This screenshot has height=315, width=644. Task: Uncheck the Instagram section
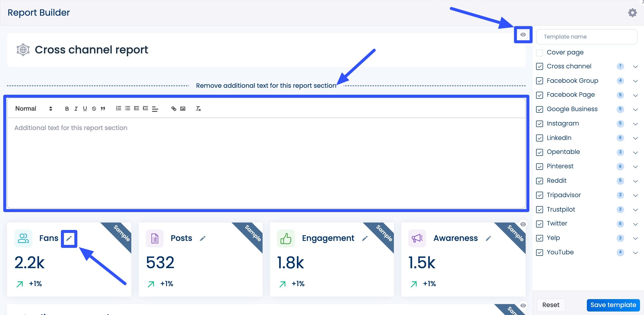(539, 124)
